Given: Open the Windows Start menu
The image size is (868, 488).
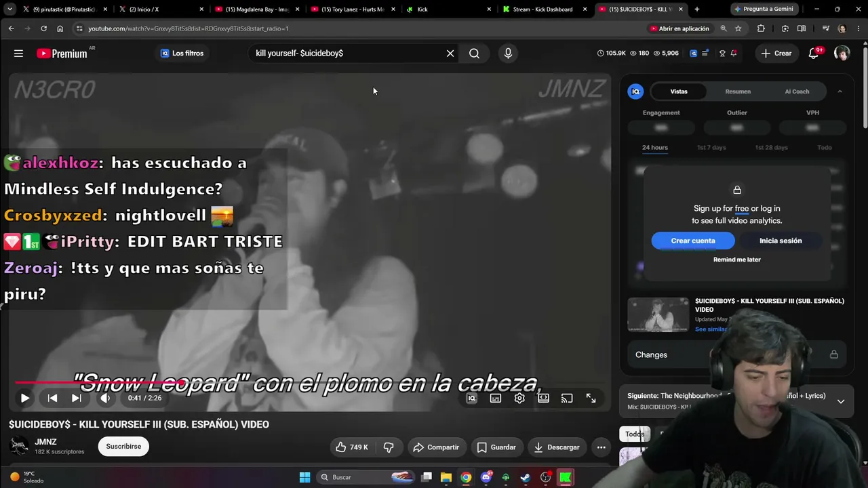Looking at the screenshot, I should (x=304, y=477).
